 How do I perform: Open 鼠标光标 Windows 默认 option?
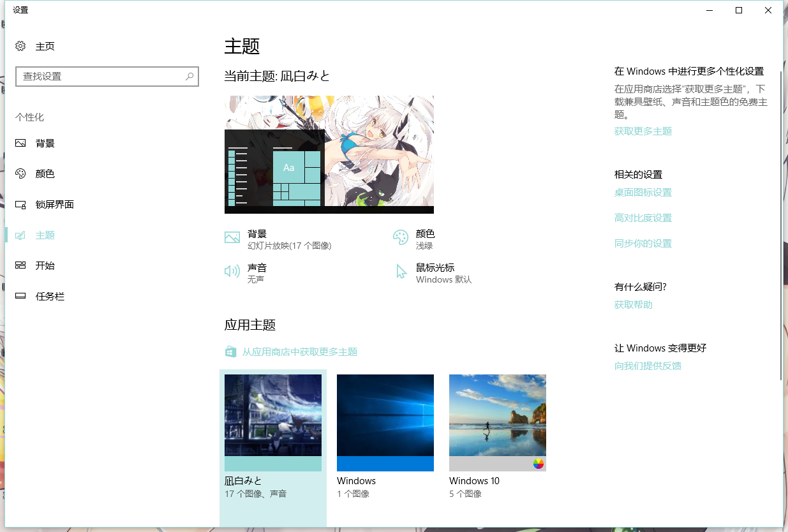click(434, 273)
